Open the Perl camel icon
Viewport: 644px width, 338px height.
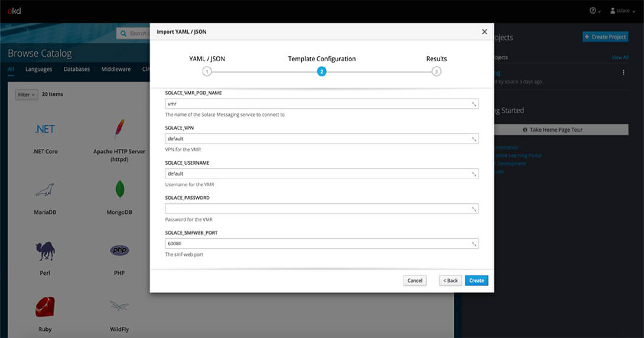pos(45,251)
